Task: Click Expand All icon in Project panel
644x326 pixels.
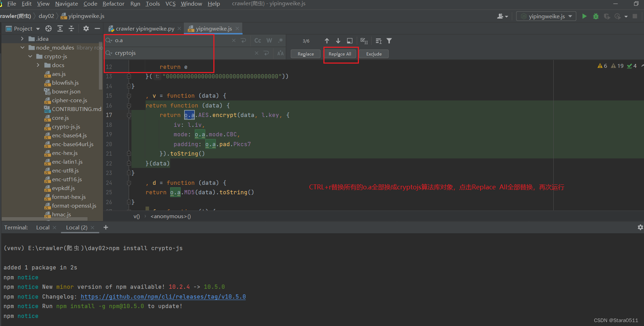Action: pos(60,28)
